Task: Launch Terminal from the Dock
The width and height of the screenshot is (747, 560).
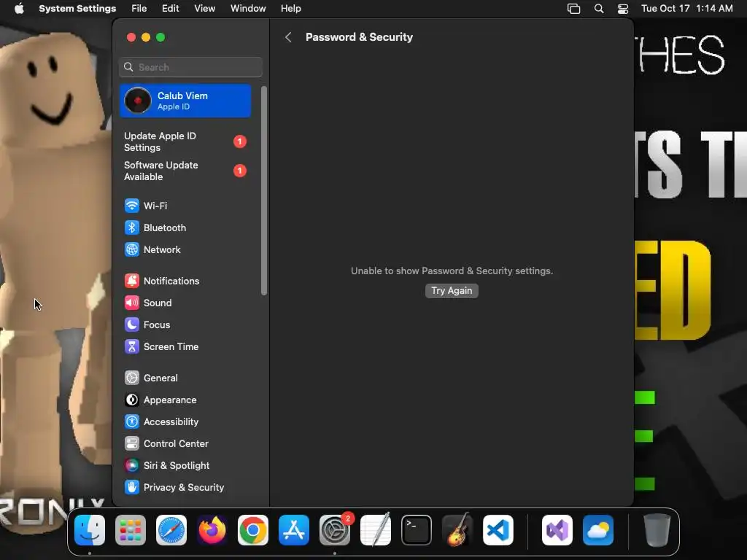Action: [417, 530]
